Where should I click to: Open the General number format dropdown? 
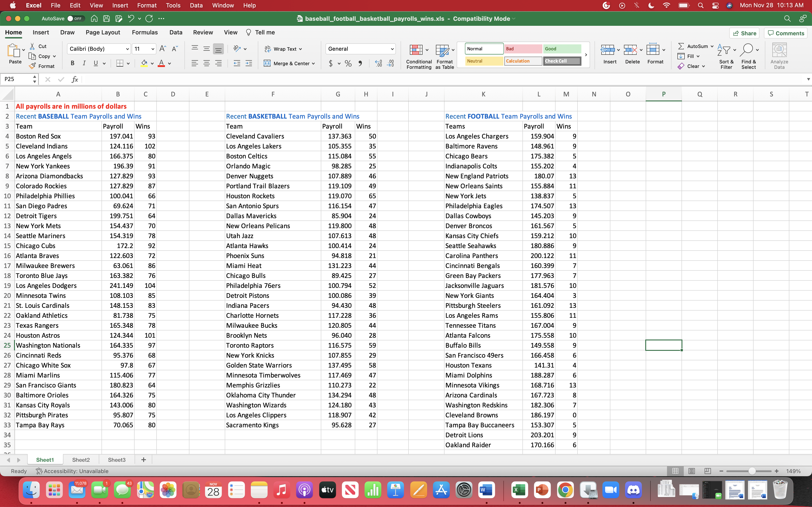[x=392, y=49]
